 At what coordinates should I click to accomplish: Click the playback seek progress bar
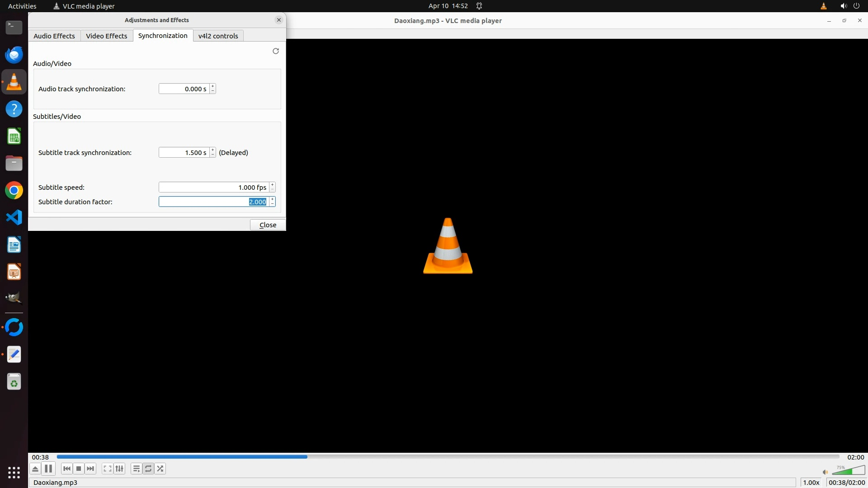448,457
